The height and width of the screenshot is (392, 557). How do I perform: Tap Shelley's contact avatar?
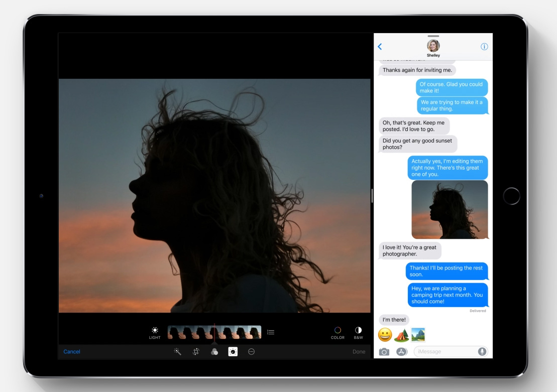433,46
